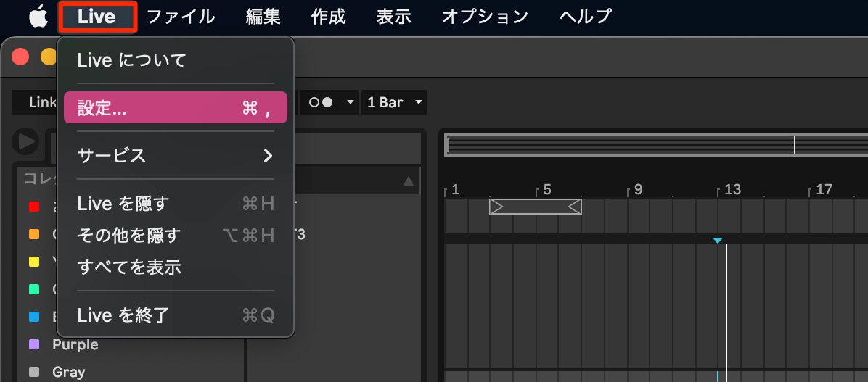Image resolution: width=868 pixels, height=382 pixels.
Task: Select the orange collection color tag
Action: click(x=34, y=234)
